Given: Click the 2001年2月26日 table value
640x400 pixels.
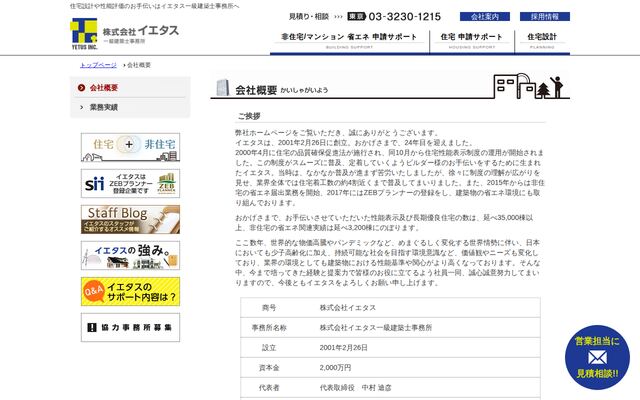Looking at the screenshot, I should (343, 348).
